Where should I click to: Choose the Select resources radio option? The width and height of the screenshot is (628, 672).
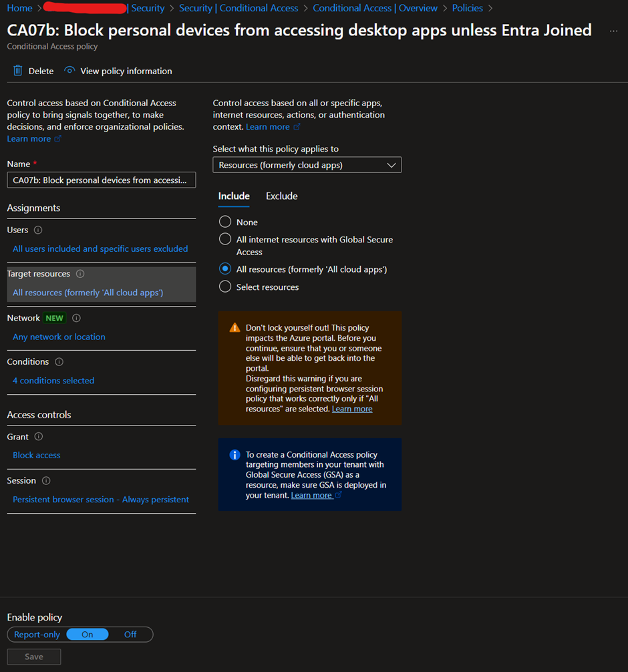225,287
